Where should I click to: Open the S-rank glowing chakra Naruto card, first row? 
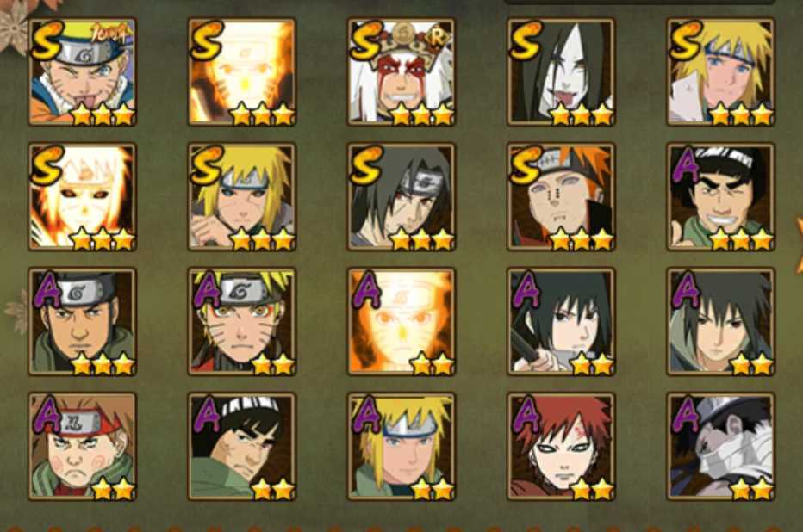pyautogui.click(x=242, y=72)
